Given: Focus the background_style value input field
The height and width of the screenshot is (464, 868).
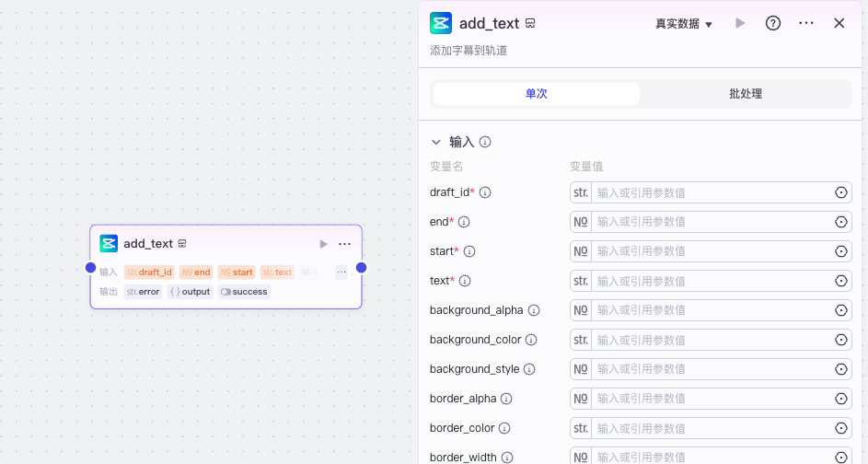Looking at the screenshot, I should [711, 369].
